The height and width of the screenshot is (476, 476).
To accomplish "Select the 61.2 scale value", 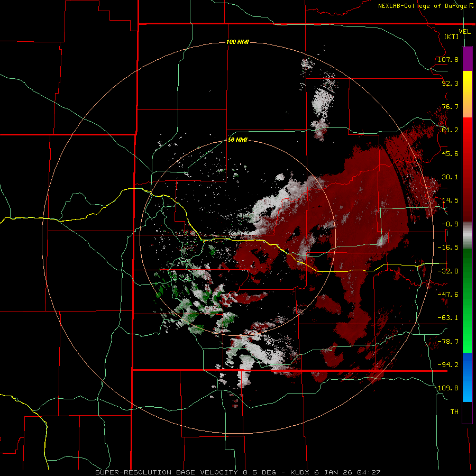I will click(x=450, y=130).
